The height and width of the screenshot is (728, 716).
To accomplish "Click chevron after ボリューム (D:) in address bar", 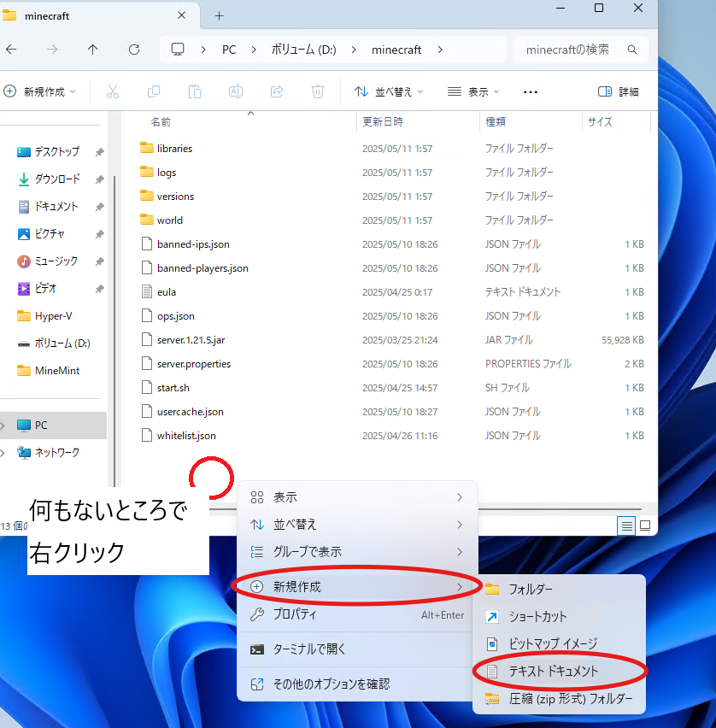I will (x=354, y=50).
